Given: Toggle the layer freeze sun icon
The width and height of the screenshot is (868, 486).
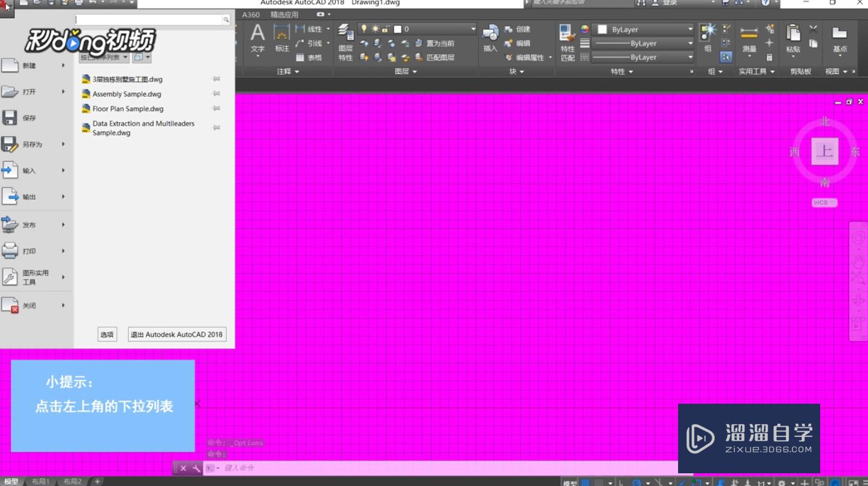Looking at the screenshot, I should point(374,28).
